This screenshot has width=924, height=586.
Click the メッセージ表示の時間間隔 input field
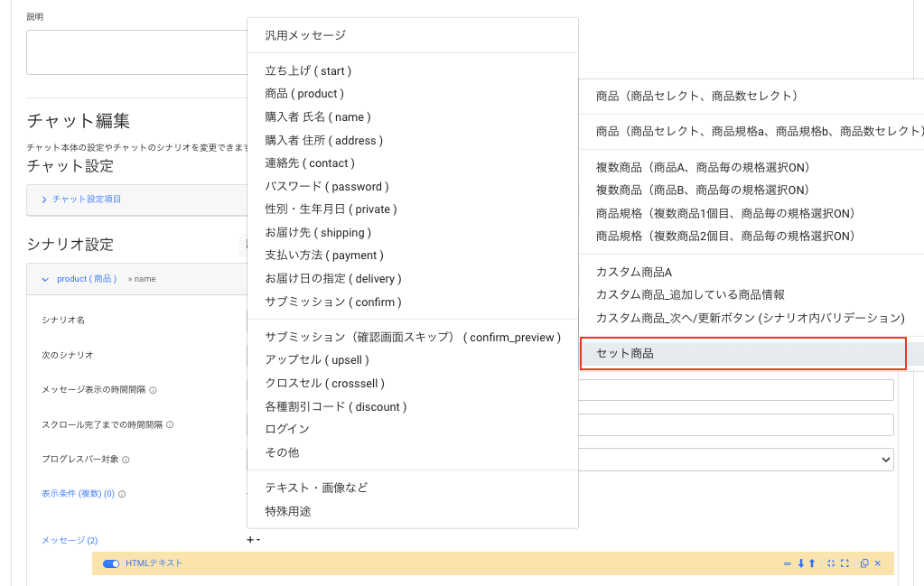736,390
